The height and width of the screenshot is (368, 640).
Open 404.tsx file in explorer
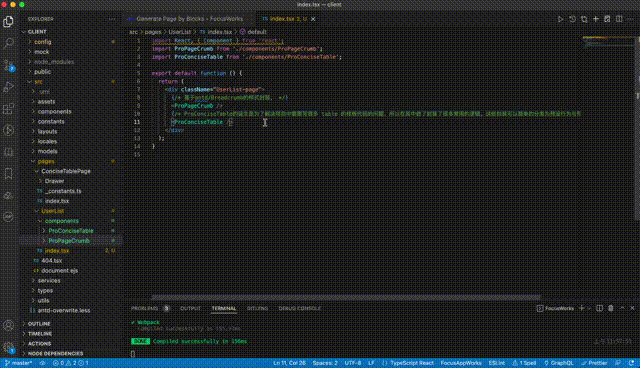pos(51,261)
